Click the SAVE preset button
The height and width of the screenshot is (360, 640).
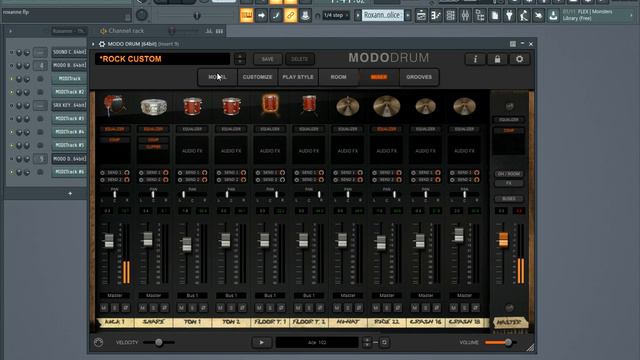268,59
